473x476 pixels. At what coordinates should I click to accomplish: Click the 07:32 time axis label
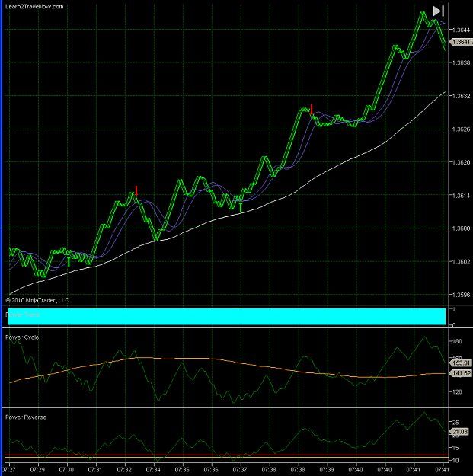[124, 470]
